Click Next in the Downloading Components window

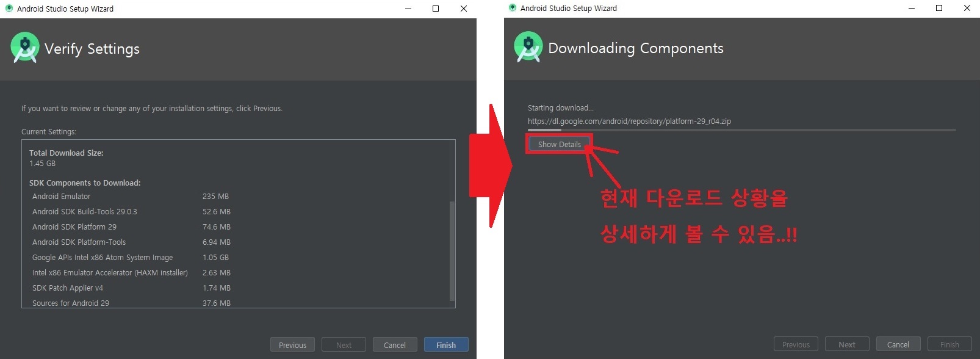coord(847,344)
